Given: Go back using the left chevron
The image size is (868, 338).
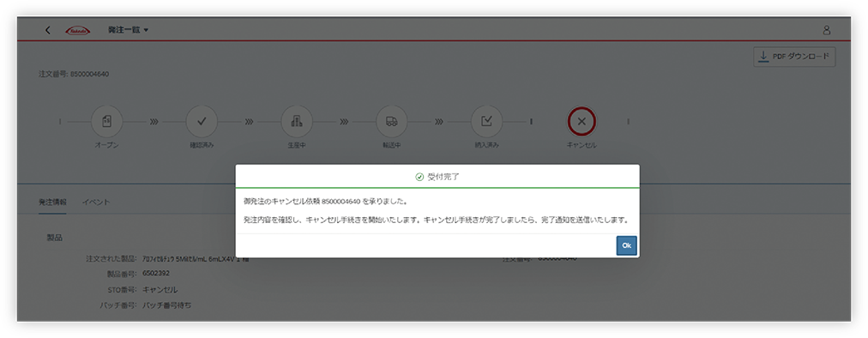Looking at the screenshot, I should (48, 30).
